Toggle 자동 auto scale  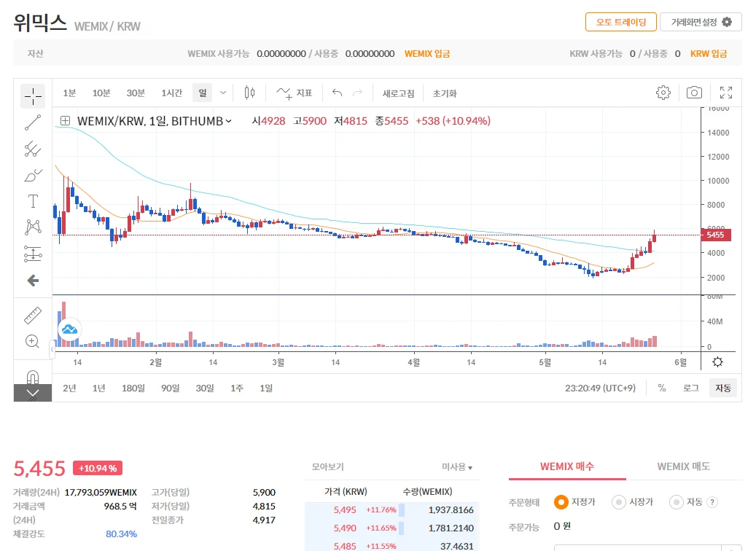722,388
